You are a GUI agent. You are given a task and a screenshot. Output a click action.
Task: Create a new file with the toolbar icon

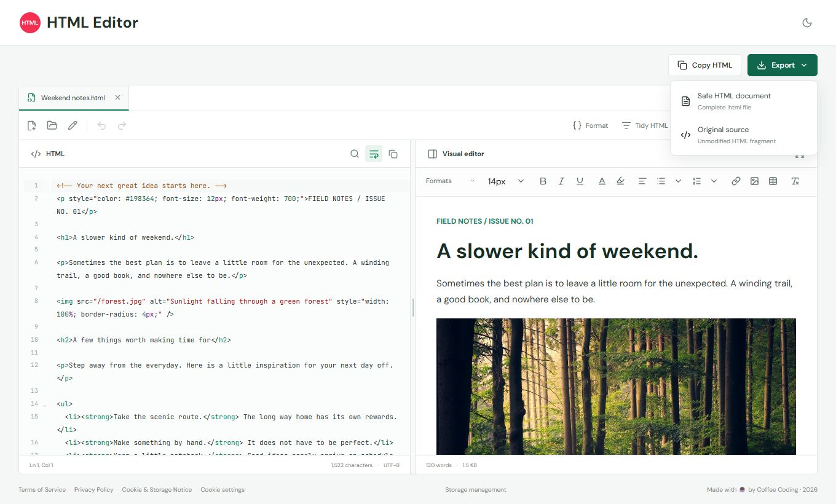click(x=32, y=125)
